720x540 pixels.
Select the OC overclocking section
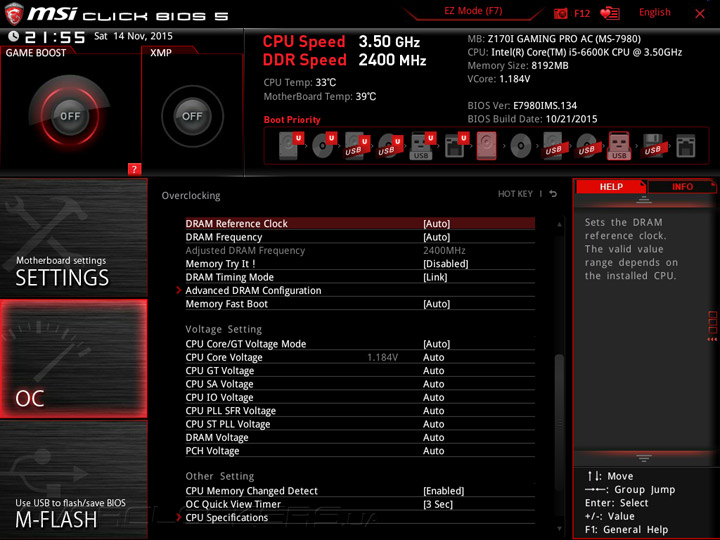coord(73,359)
